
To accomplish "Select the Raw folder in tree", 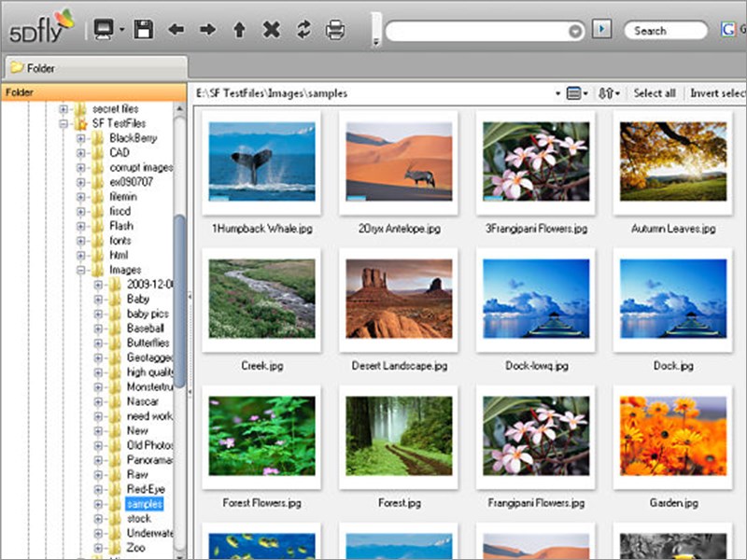I will tap(137, 475).
